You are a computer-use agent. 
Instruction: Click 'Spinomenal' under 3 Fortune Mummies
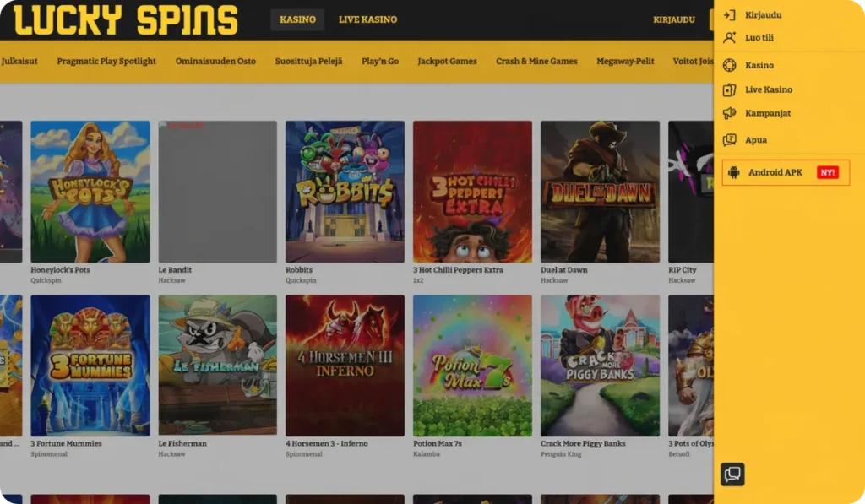pyautogui.click(x=48, y=454)
